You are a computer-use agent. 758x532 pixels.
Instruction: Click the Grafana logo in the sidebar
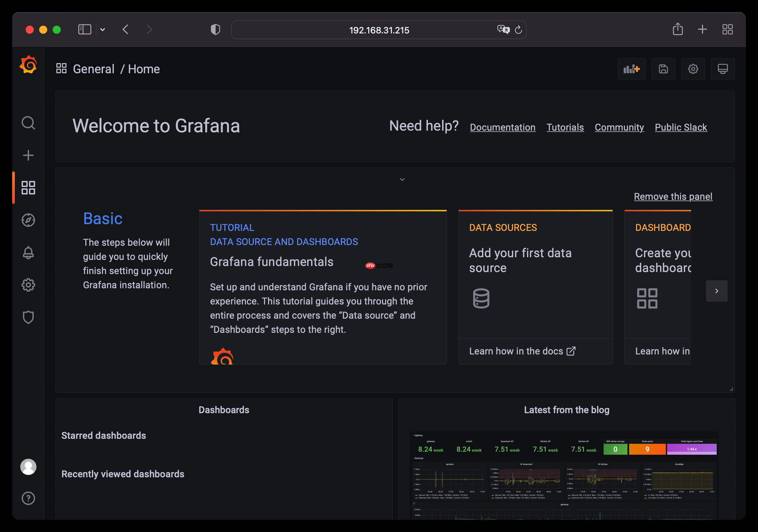pyautogui.click(x=28, y=64)
